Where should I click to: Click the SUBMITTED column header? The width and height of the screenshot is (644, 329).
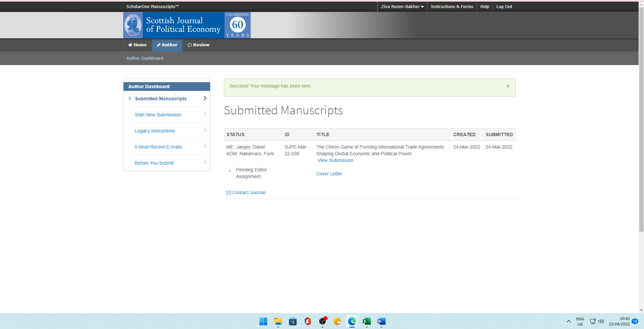[499, 134]
